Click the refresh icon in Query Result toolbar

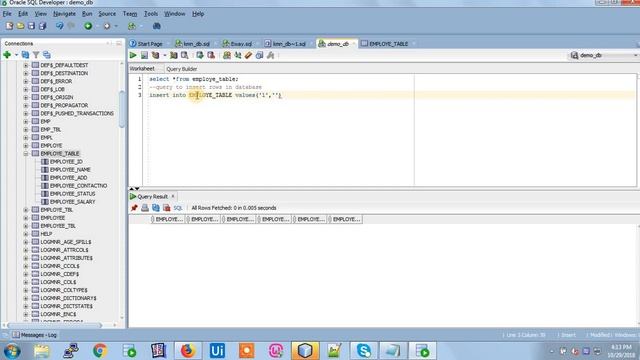click(156, 208)
